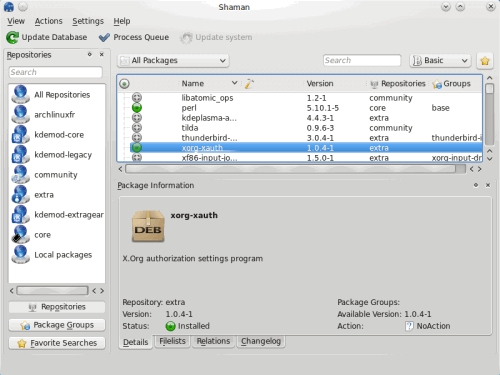Click status icon of kdeplasma-a... row

coord(137,118)
